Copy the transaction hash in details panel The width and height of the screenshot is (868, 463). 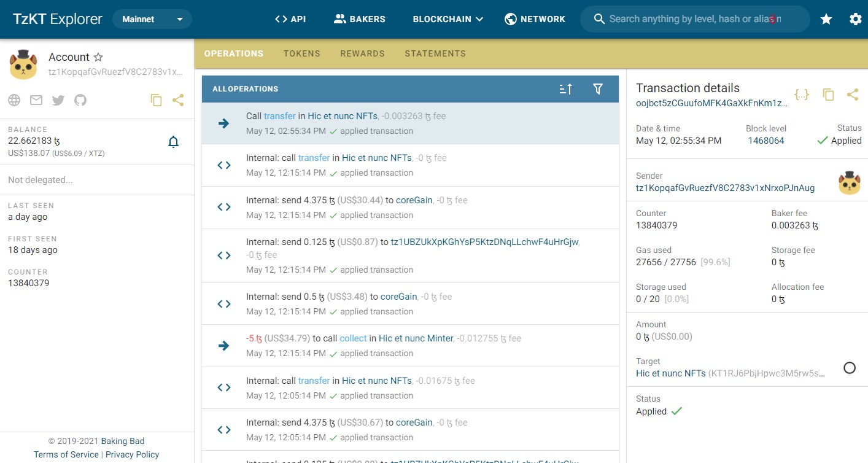828,95
